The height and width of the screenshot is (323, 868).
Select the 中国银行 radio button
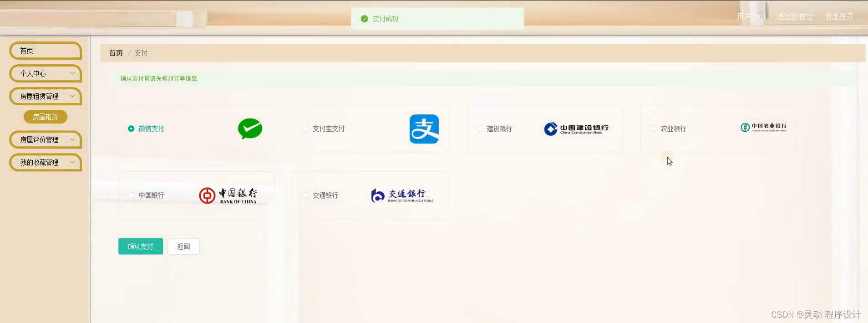pos(131,195)
